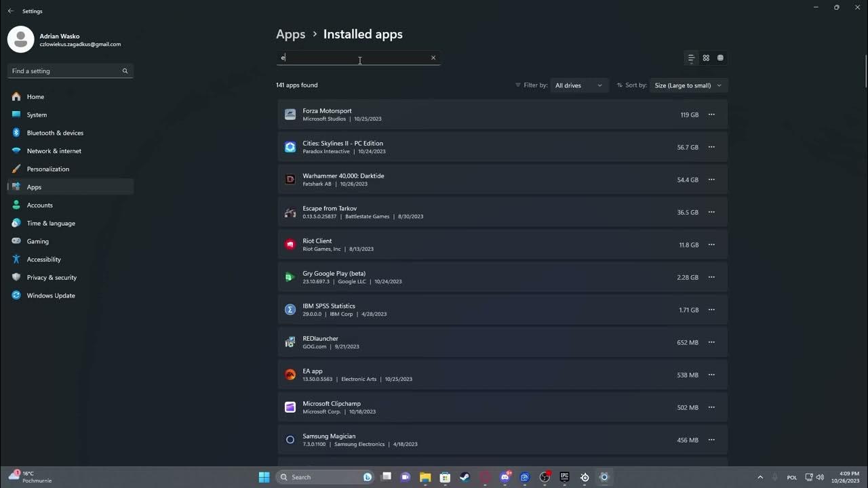Screen dimensions: 868x488
Task: Open Time & language settings
Action: 71,223
